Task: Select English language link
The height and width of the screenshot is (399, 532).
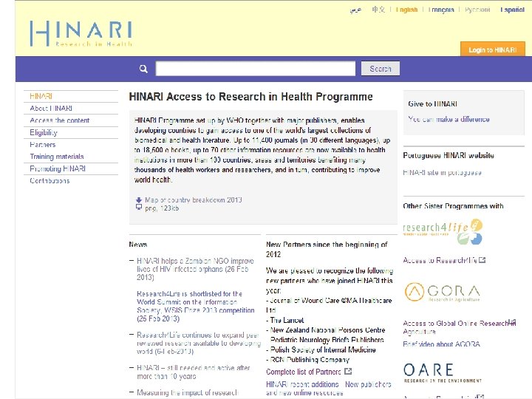Action: [407, 10]
